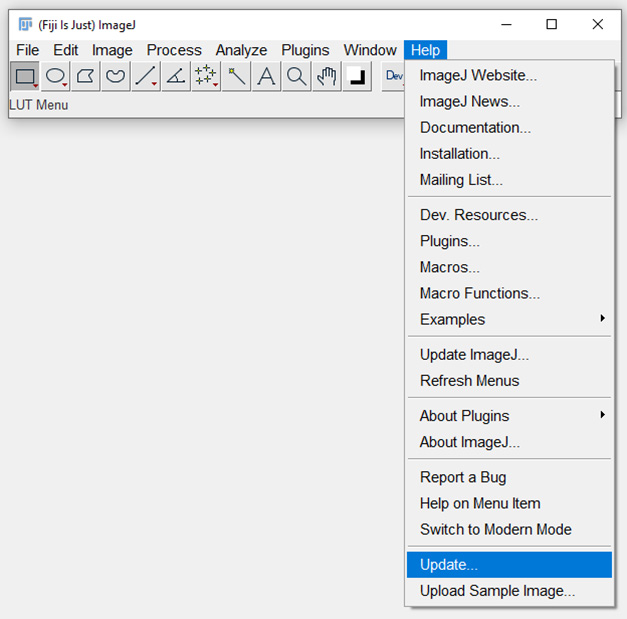Choose Help on Menu Item
The width and height of the screenshot is (627, 619).
[x=509, y=503]
